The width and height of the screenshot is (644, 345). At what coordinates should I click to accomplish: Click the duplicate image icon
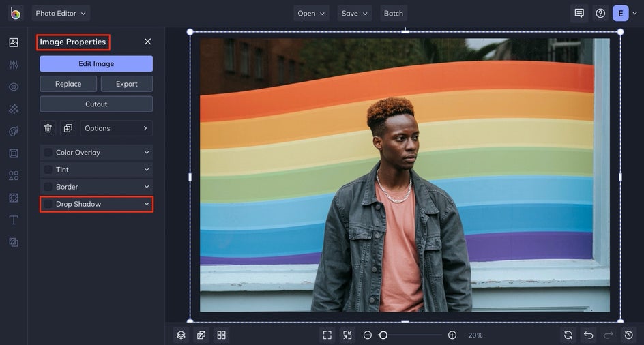[x=68, y=128]
